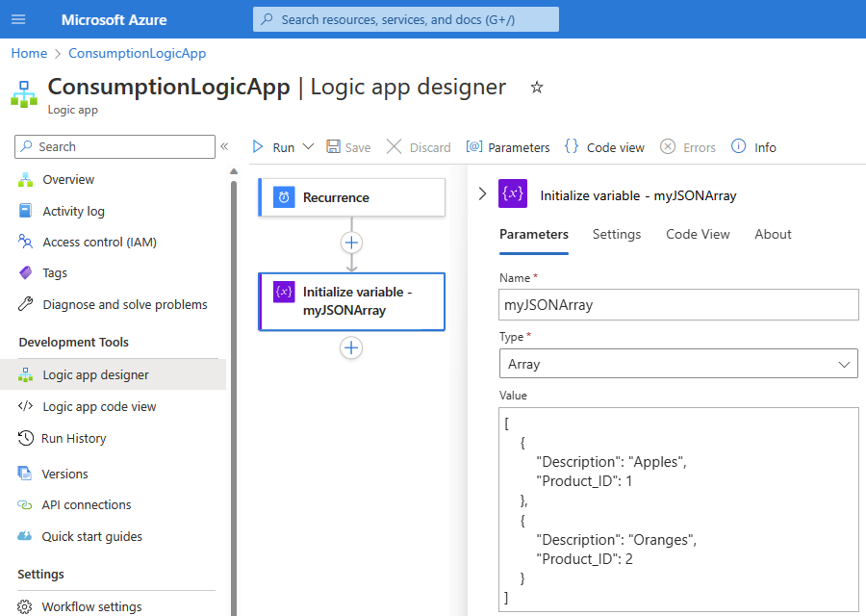
Task: Navigate to Home via the breadcrumb
Action: tap(28, 53)
